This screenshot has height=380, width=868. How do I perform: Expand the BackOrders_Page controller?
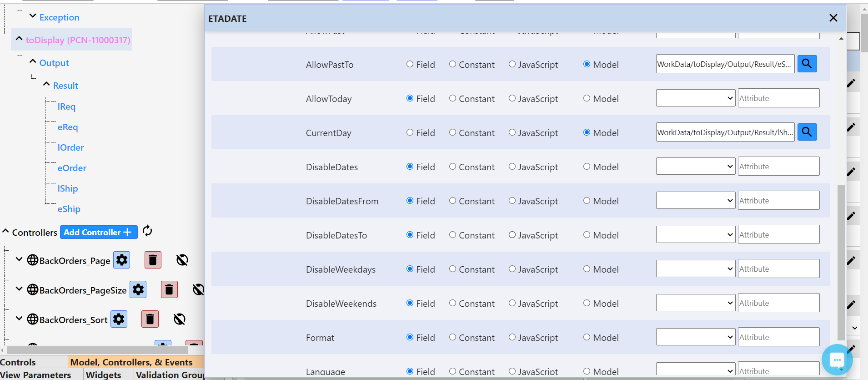coord(19,259)
